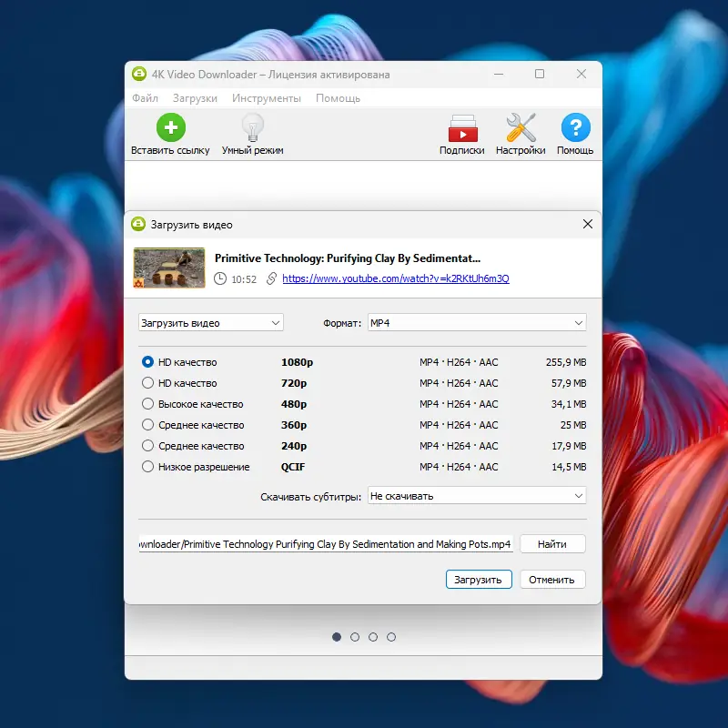Select HD качество 1080p option
The width and height of the screenshot is (728, 728).
coord(147,361)
